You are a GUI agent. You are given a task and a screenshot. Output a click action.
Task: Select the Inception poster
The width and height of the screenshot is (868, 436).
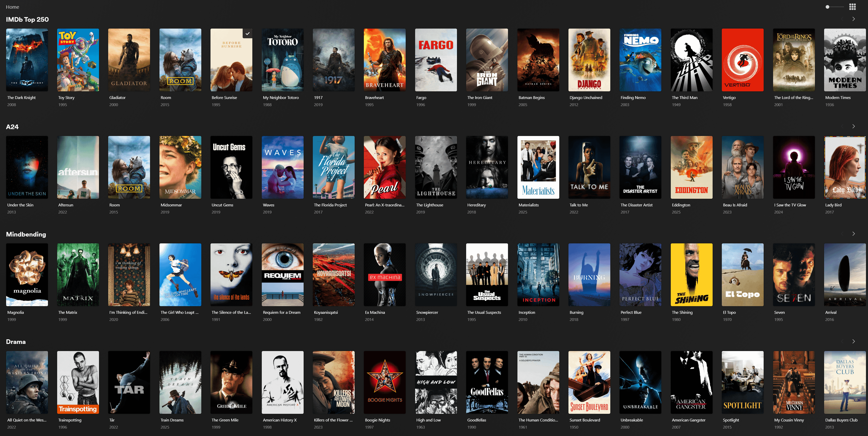(x=538, y=275)
